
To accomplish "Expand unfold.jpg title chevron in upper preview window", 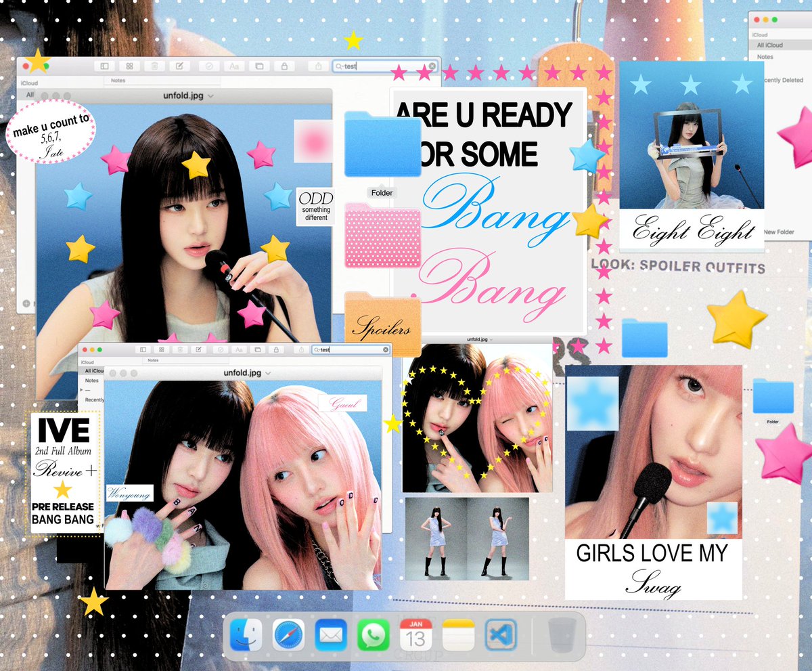I will tap(210, 96).
